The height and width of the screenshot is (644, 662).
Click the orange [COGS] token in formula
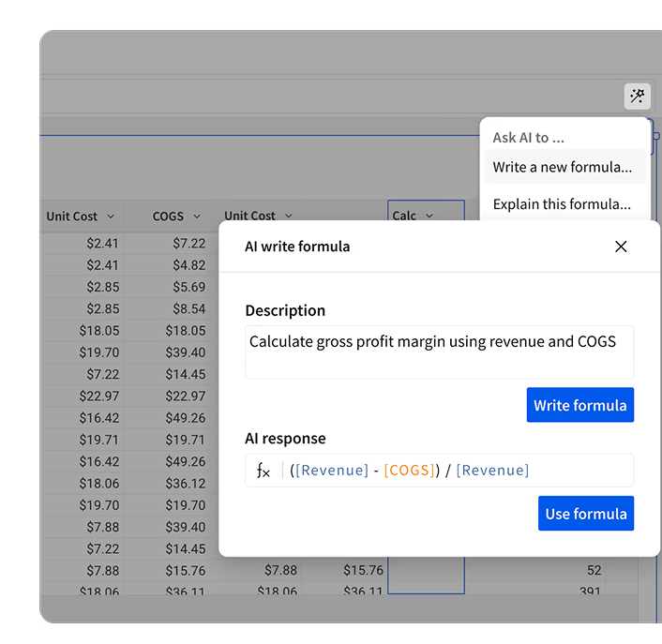coord(410,471)
